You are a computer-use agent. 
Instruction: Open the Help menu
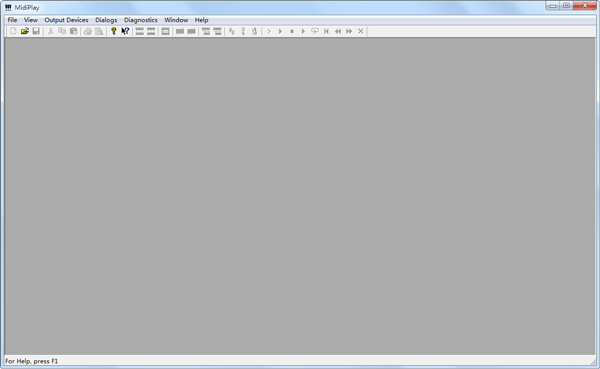point(201,20)
